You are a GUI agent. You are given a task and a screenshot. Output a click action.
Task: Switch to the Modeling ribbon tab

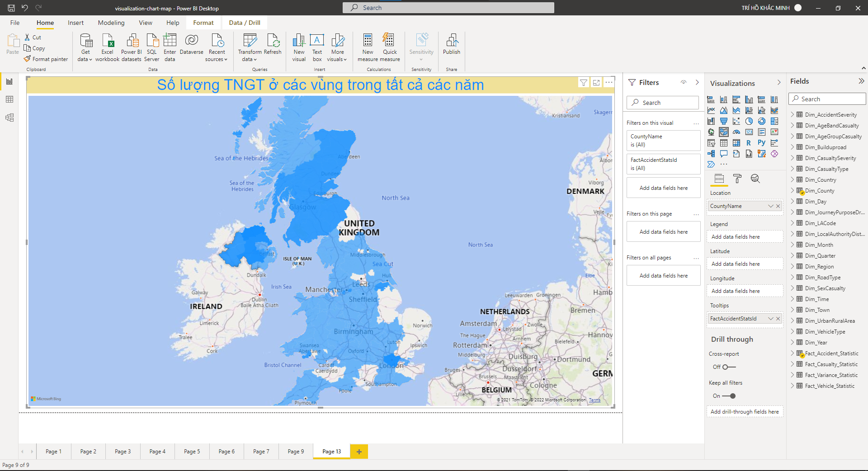tap(111, 23)
